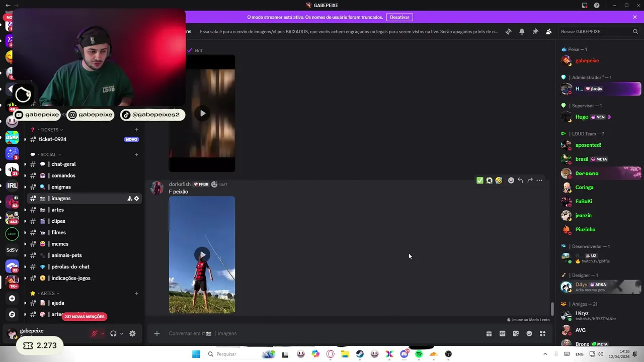Open microphone input options dropdown
The width and height of the screenshot is (644, 362).
pyautogui.click(x=103, y=333)
